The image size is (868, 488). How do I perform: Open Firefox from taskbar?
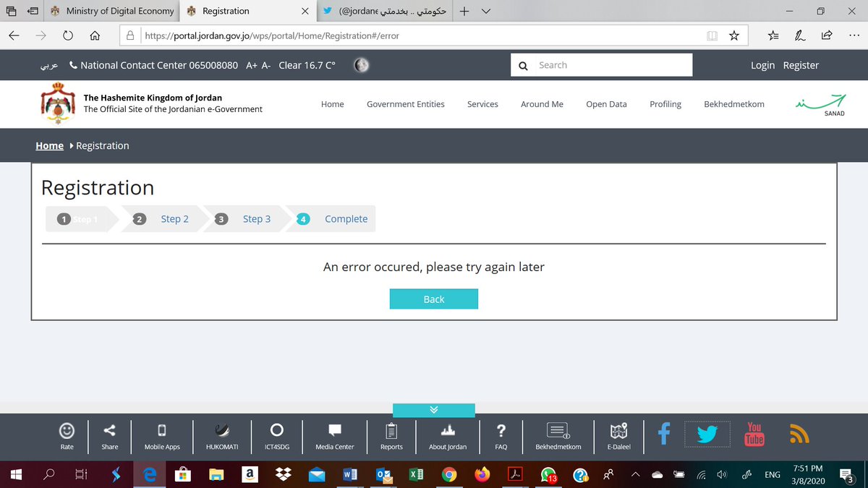[x=482, y=475]
